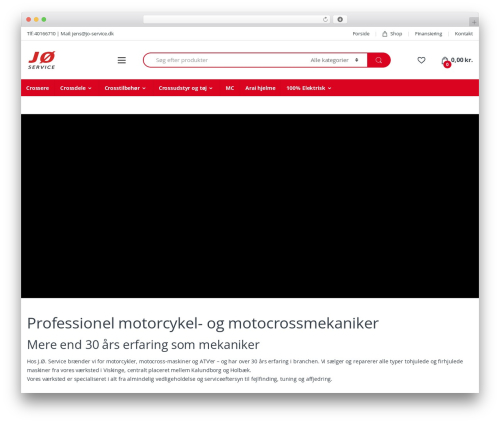Click heading 'Professionel motorcykel- og motocrossmekaniker'

coord(203,323)
